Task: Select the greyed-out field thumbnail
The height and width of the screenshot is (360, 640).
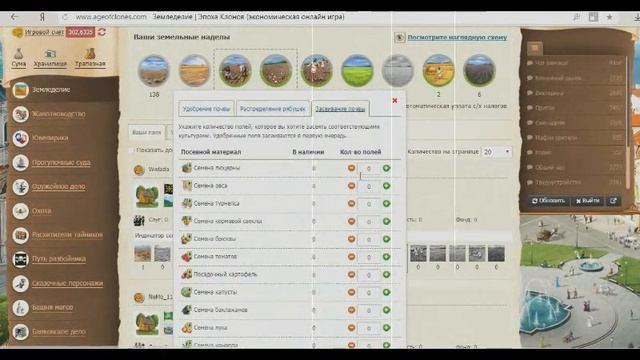Action: (398, 71)
